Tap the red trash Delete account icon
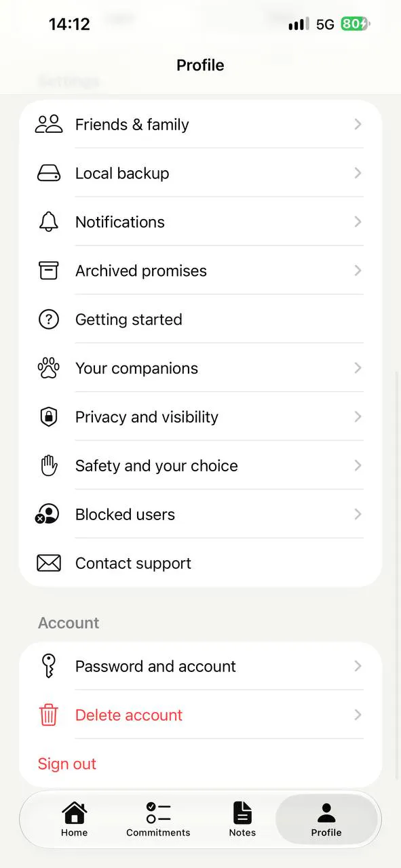The width and height of the screenshot is (401, 868). (49, 715)
